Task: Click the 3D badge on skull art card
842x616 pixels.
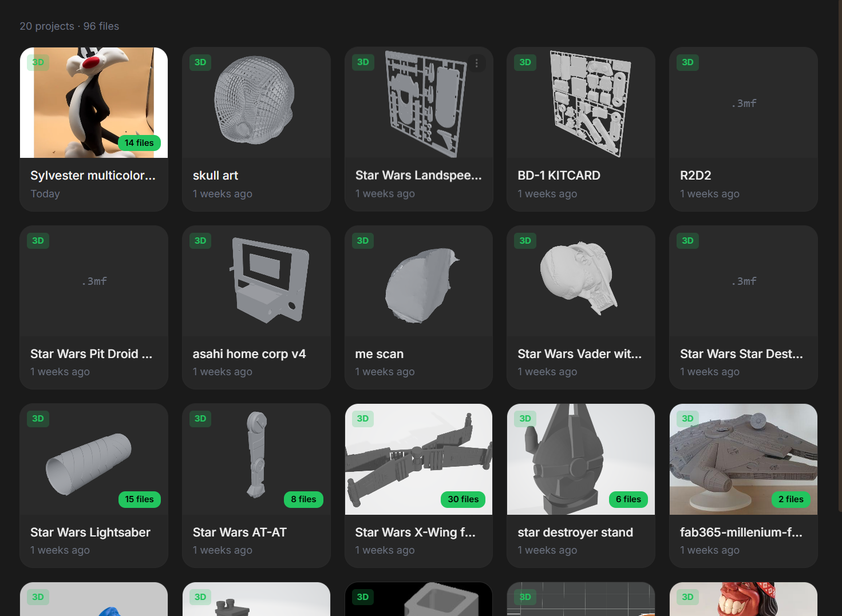Action: click(200, 62)
